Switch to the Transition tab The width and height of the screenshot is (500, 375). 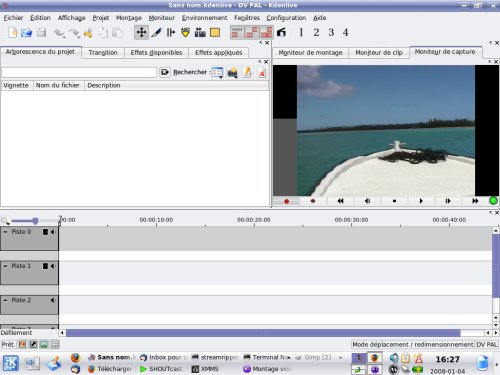click(103, 53)
